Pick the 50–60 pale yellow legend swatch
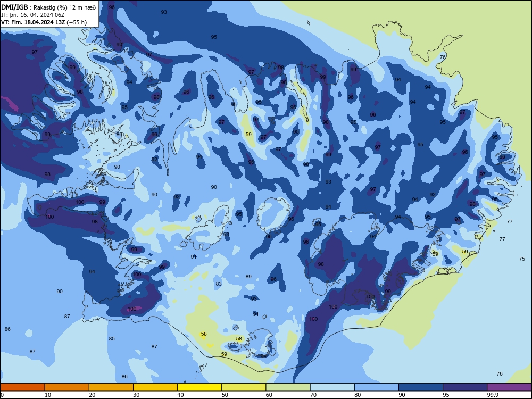The width and height of the screenshot is (532, 399). click(x=244, y=387)
